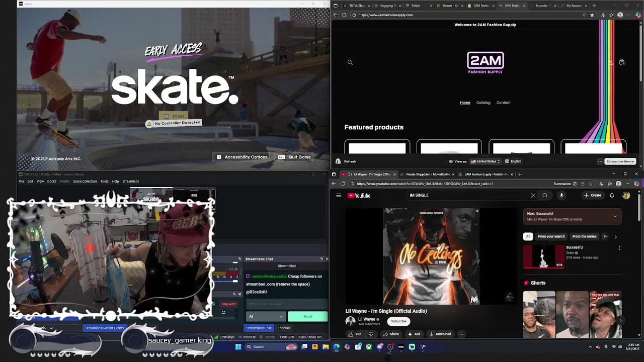The image size is (644, 362).
Task: Download the Lil Wayne video
Action: click(x=440, y=334)
